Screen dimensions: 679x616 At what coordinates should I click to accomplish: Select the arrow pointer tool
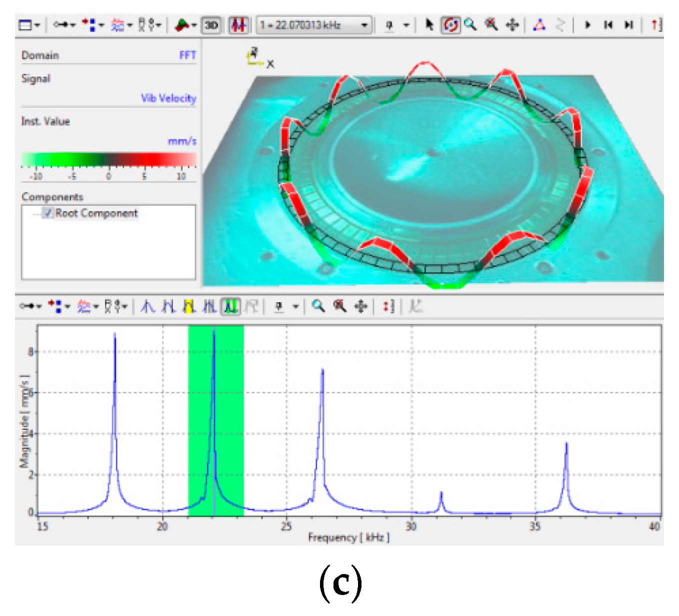click(x=429, y=24)
